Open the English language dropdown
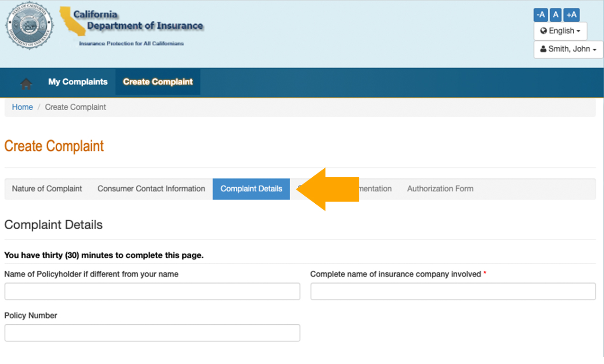This screenshot has width=604, height=364. (x=560, y=31)
